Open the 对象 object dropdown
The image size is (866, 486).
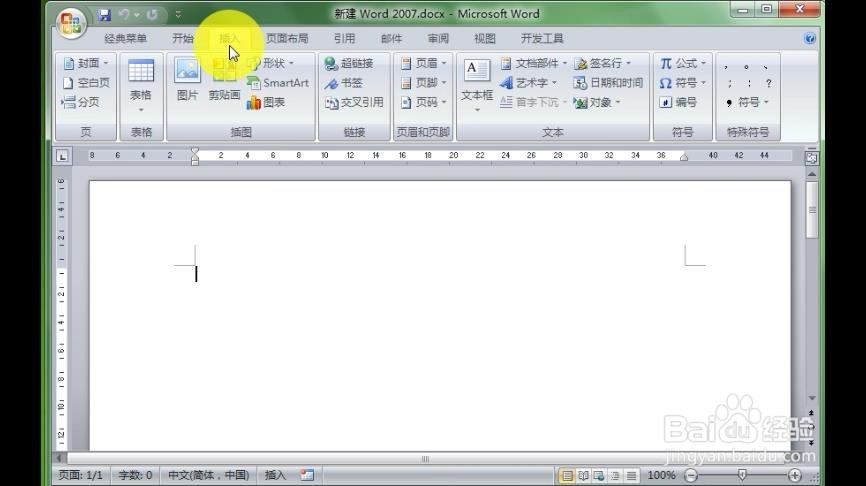(597, 102)
